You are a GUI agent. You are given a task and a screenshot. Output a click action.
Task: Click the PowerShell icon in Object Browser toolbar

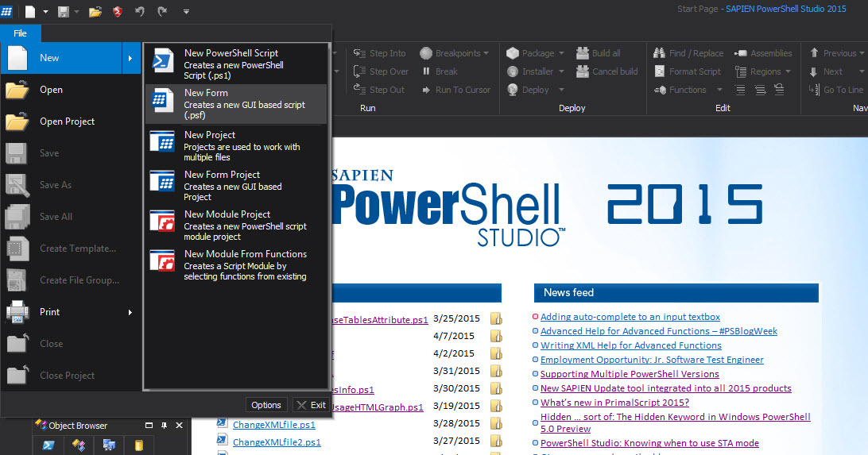[x=48, y=445]
